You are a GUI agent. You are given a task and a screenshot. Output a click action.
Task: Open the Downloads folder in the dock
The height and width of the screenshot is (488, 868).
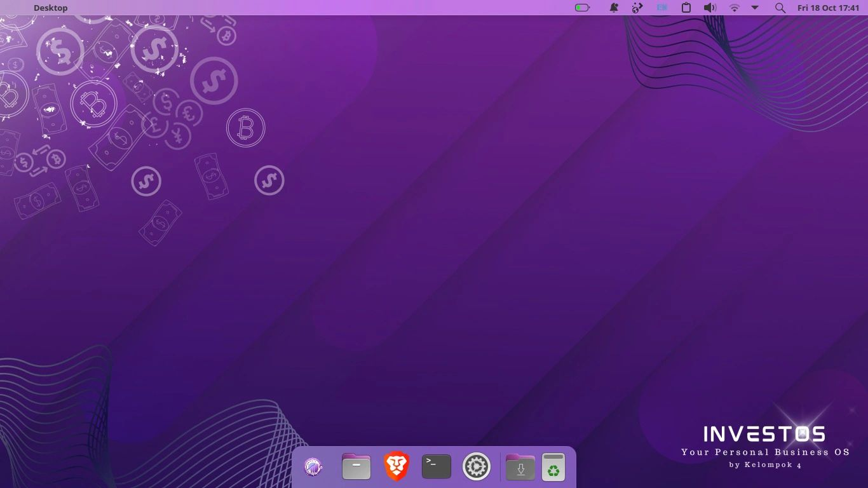[520, 466]
